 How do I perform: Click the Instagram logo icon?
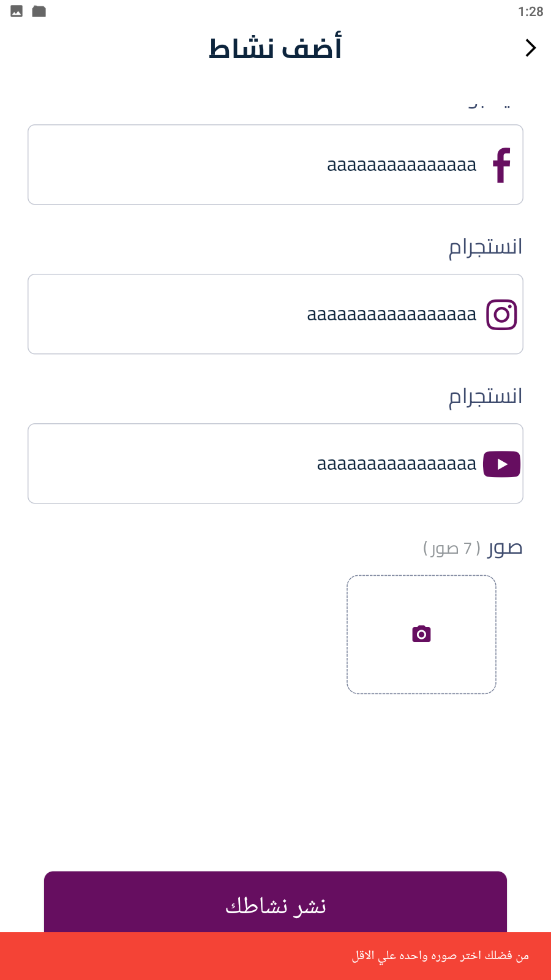tap(501, 315)
